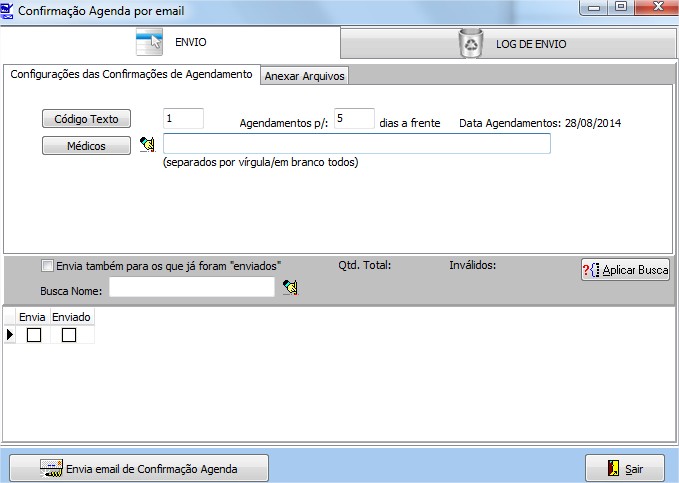Click the doctors list input field

pyautogui.click(x=356, y=144)
